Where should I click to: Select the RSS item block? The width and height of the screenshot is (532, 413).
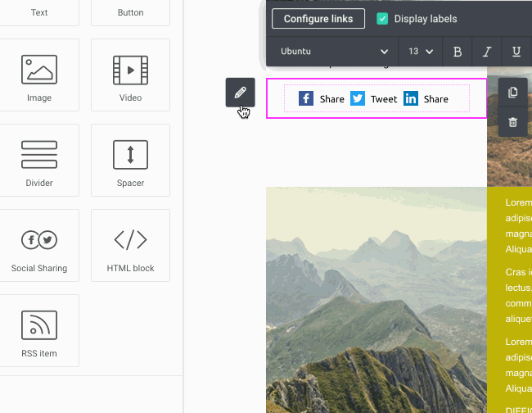(x=39, y=330)
